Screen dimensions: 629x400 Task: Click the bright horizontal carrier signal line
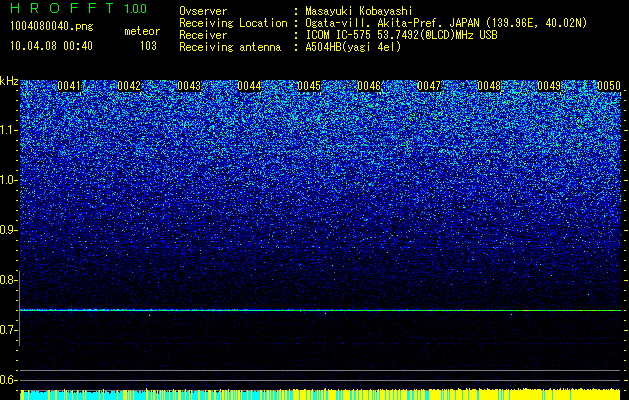click(320, 310)
